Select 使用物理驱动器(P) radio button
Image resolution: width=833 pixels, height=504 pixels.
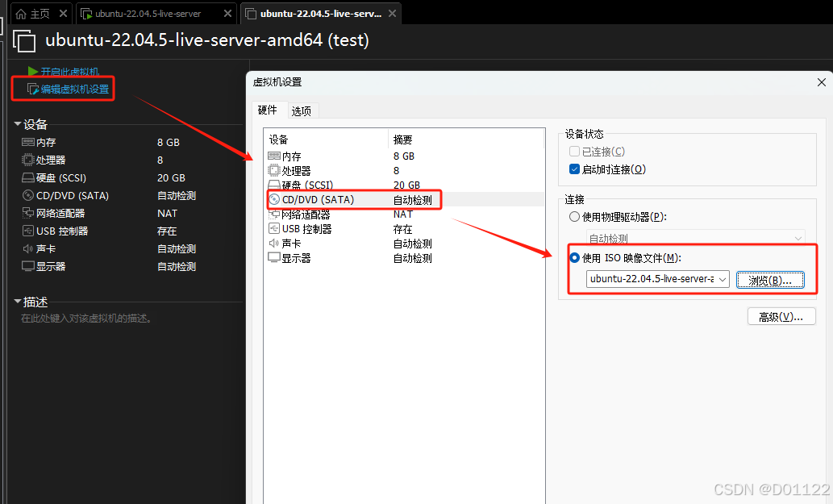click(x=574, y=217)
